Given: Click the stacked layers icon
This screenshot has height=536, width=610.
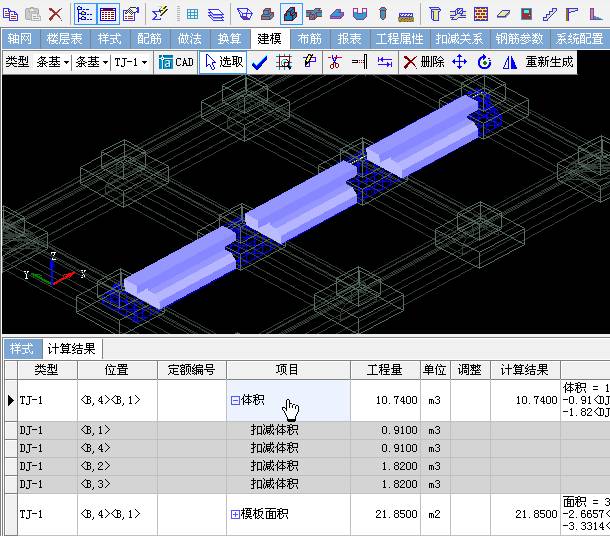Looking at the screenshot, I should 216,14.
